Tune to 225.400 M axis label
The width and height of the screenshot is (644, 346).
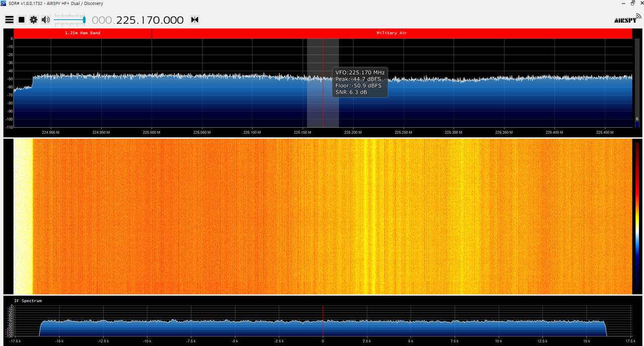554,133
